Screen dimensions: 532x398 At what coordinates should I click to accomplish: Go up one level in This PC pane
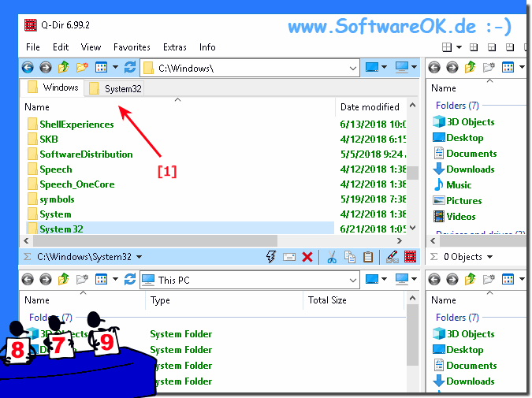click(64, 279)
